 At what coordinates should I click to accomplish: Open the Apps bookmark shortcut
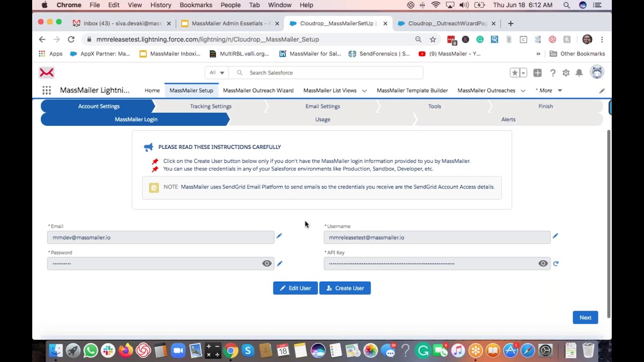click(x=51, y=54)
